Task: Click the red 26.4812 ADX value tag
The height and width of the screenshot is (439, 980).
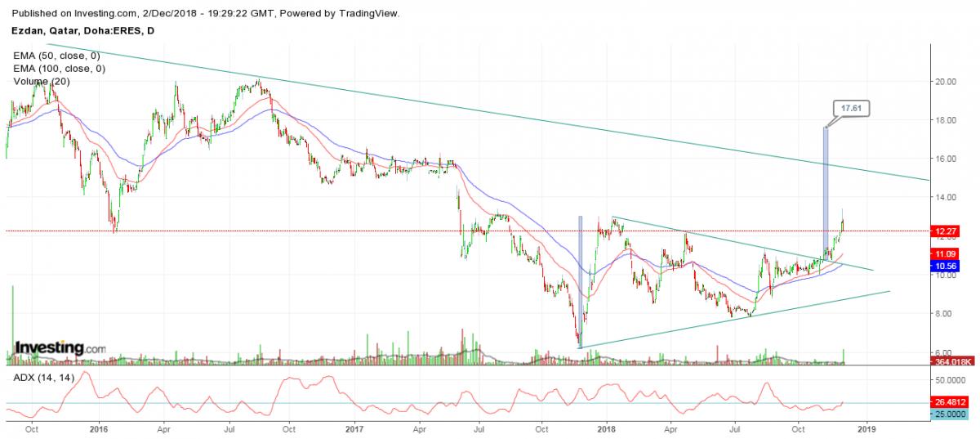Action: (951, 402)
